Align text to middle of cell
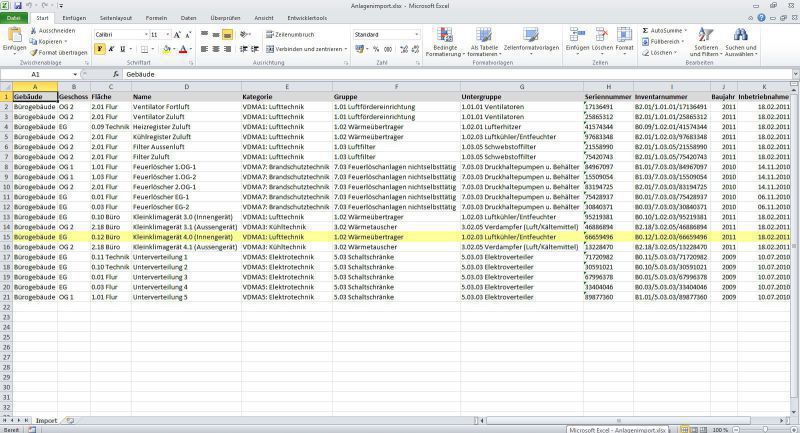The width and height of the screenshot is (800, 433). point(216,34)
